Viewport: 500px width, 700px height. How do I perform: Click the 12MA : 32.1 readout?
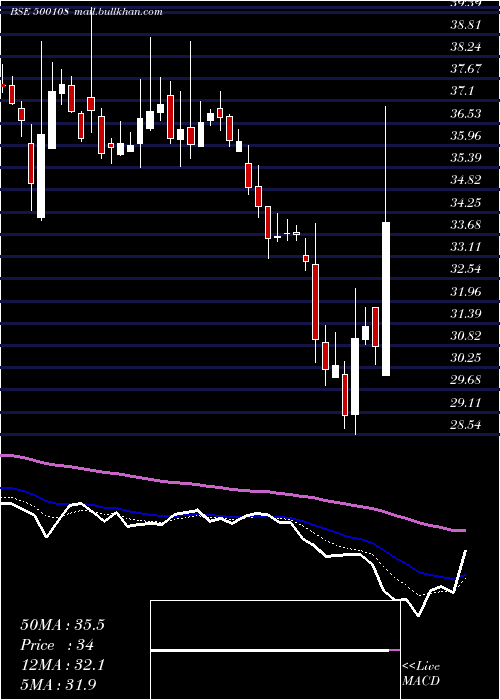[62, 665]
